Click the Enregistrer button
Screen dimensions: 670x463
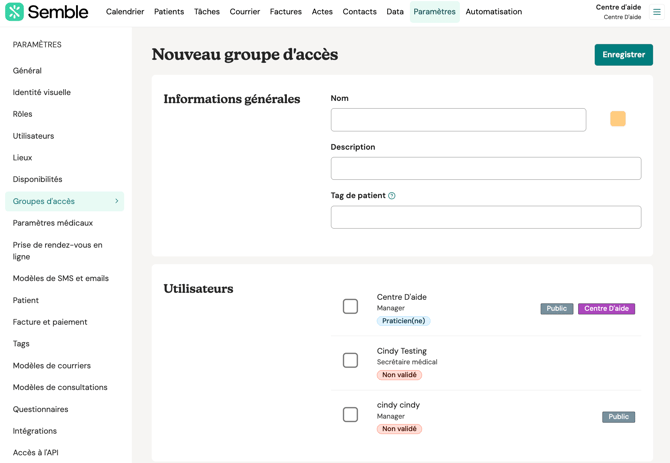pyautogui.click(x=623, y=55)
